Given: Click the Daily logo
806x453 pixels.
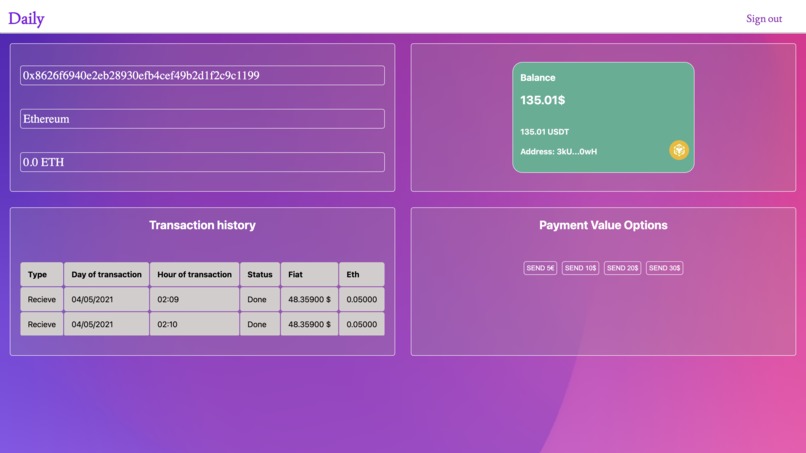Looking at the screenshot, I should pos(26,19).
